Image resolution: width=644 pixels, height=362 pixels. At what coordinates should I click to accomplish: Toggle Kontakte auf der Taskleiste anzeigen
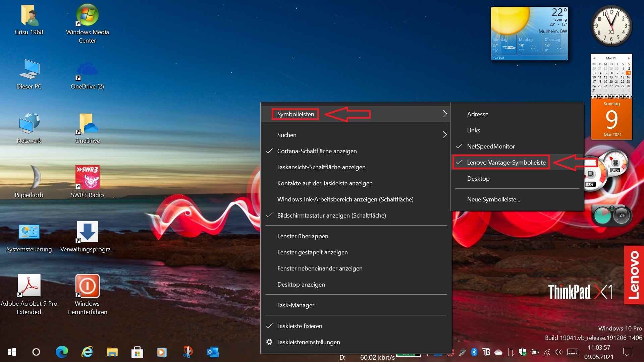[356, 183]
